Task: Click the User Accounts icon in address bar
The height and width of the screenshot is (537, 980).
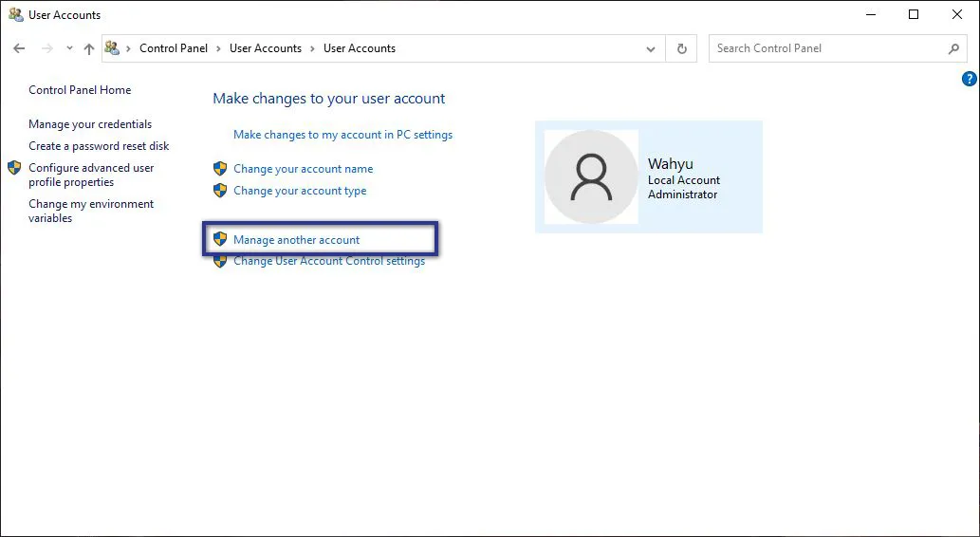Action: [112, 48]
